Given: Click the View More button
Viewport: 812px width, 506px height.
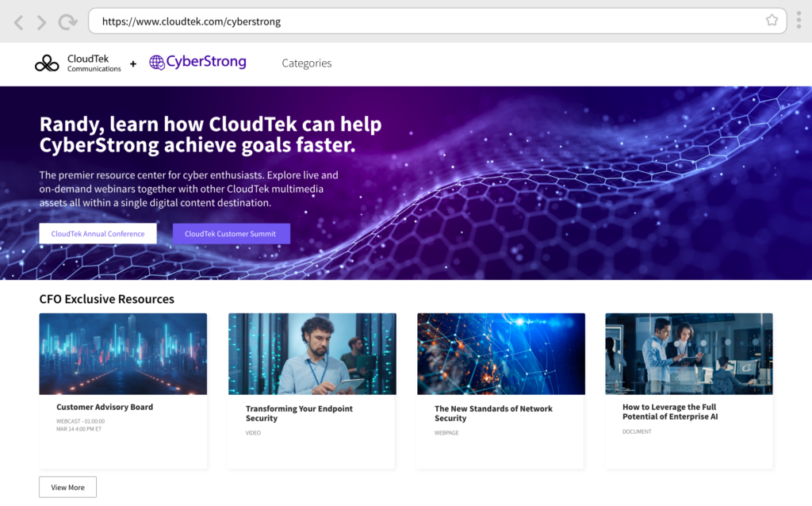Looking at the screenshot, I should click(68, 487).
